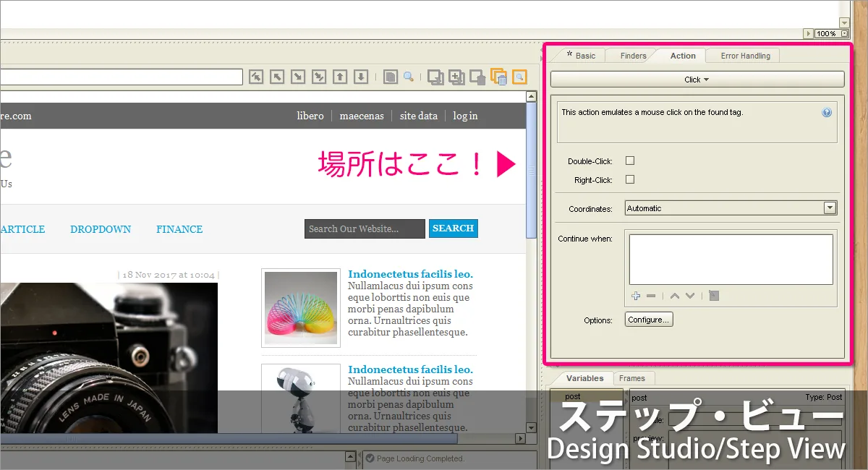The height and width of the screenshot is (470, 868).
Task: Click the windows icon with plus sign
Action: point(456,77)
